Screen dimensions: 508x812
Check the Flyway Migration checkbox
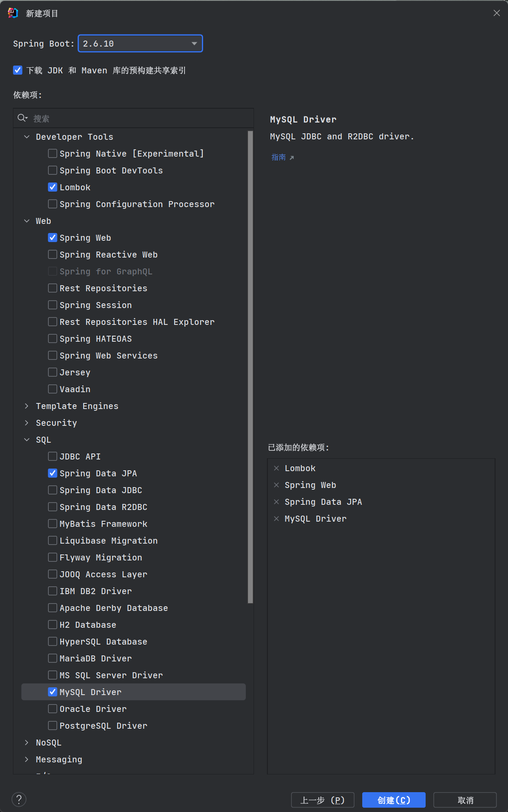(x=53, y=557)
